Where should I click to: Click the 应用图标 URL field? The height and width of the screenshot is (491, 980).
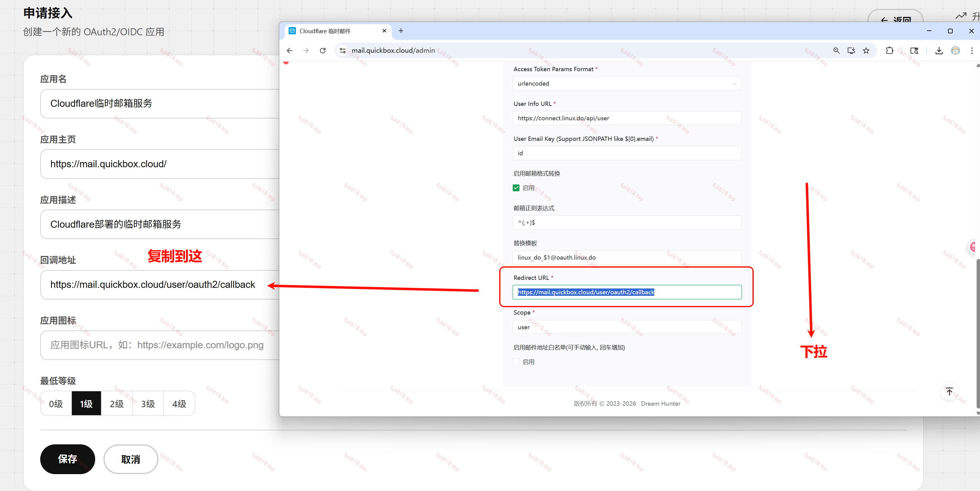(160, 345)
